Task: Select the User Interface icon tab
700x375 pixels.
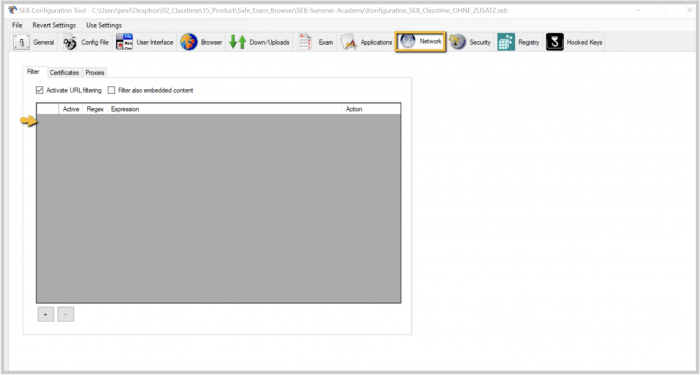Action: coord(124,42)
